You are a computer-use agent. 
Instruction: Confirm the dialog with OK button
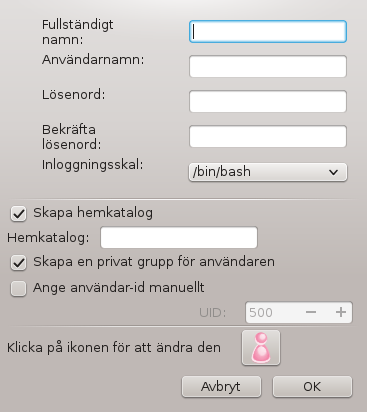tap(312, 387)
